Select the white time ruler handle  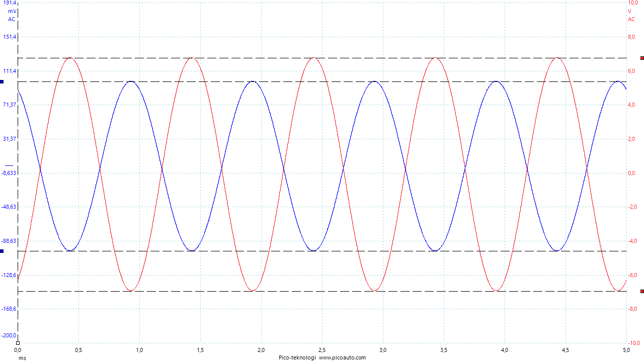pos(18,343)
